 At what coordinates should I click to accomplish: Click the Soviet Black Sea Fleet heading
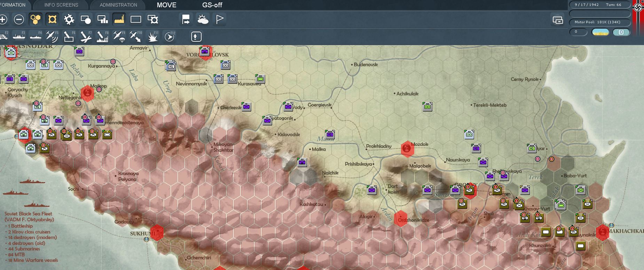(x=29, y=214)
